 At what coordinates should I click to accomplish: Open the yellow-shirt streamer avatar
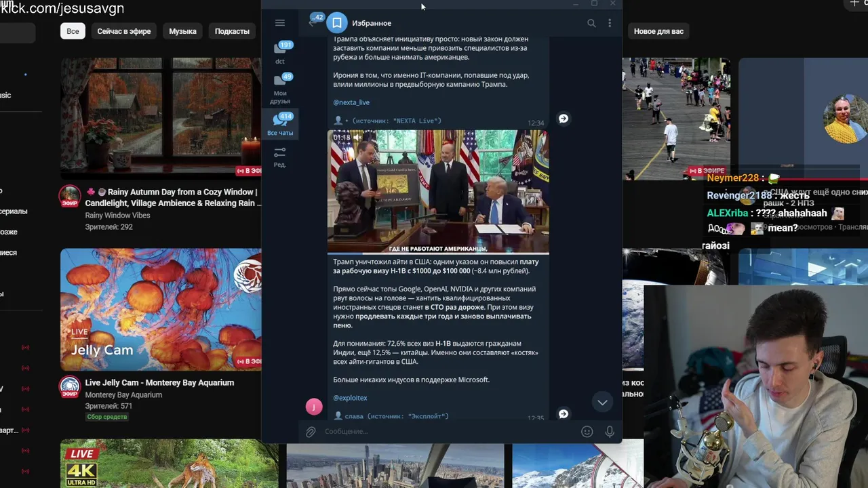(x=845, y=119)
